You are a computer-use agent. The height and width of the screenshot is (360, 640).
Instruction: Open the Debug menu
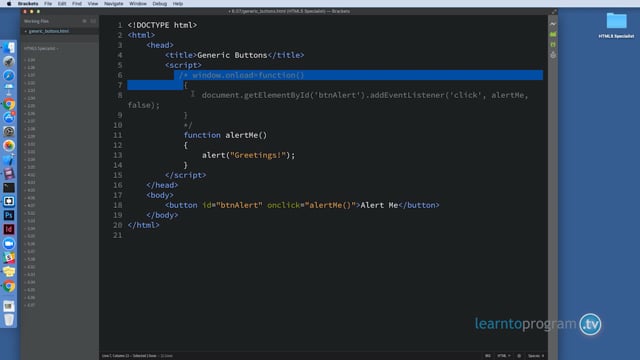point(159,4)
